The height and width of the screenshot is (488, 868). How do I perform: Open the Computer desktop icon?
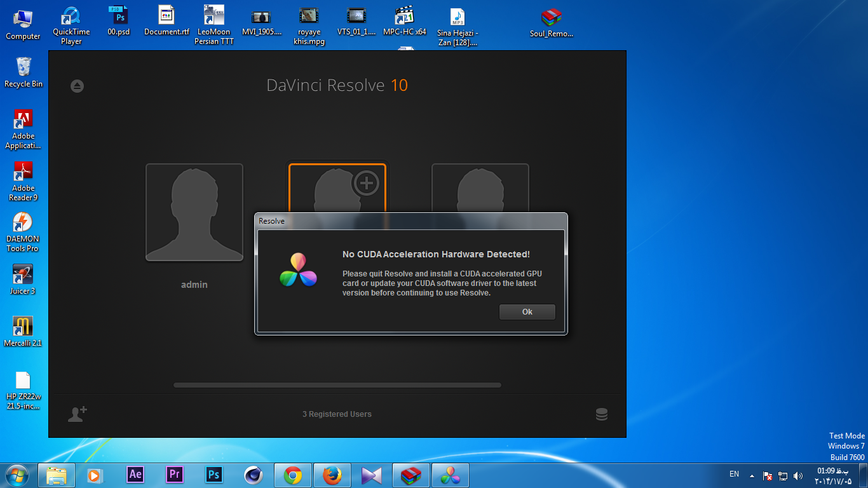click(x=23, y=25)
